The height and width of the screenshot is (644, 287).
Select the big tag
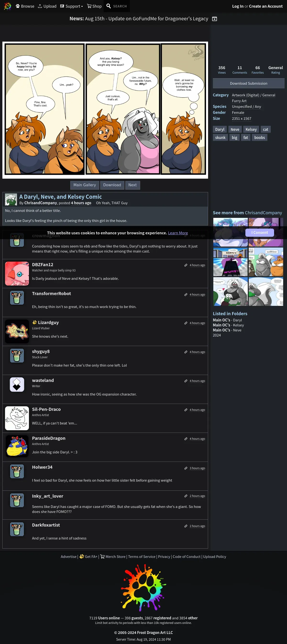(234, 138)
